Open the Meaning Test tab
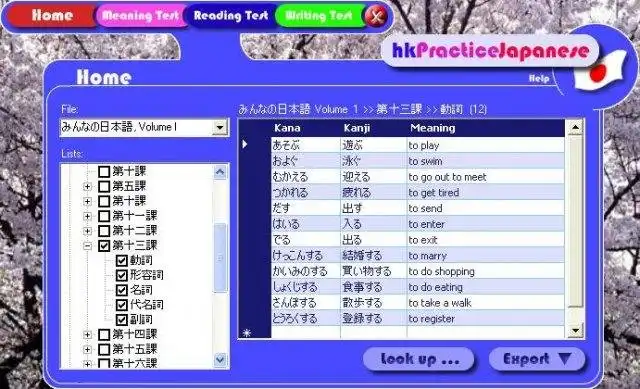This screenshot has height=389, width=640. click(140, 16)
